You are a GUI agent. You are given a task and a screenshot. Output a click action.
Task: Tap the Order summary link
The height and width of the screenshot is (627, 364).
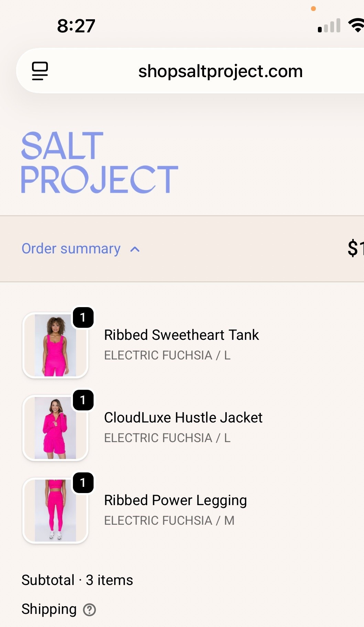[71, 249]
